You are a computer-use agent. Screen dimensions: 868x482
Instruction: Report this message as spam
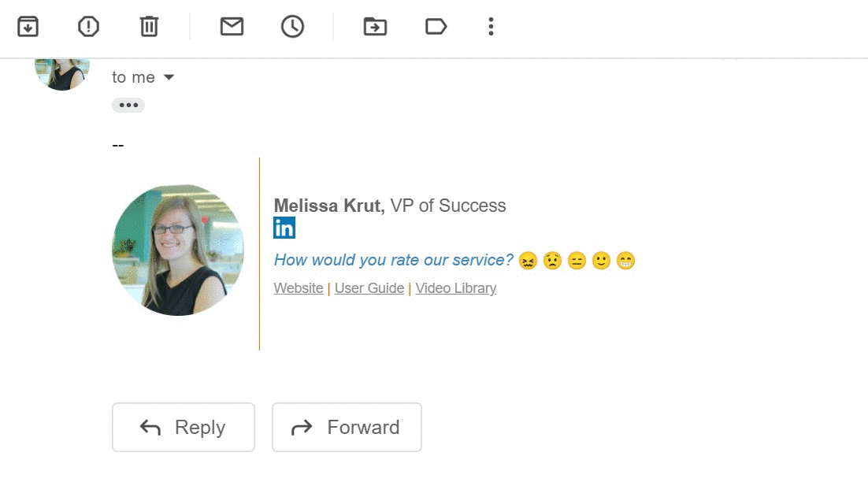pyautogui.click(x=88, y=26)
